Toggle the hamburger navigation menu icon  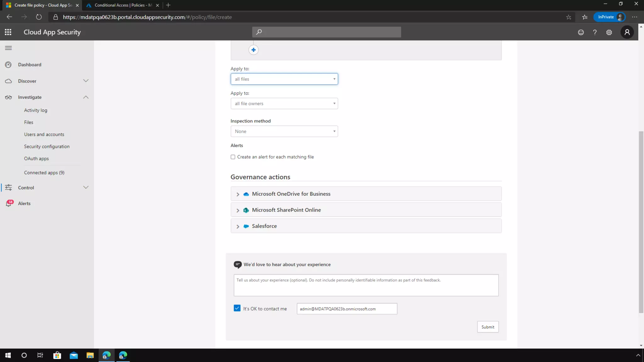pos(8,48)
